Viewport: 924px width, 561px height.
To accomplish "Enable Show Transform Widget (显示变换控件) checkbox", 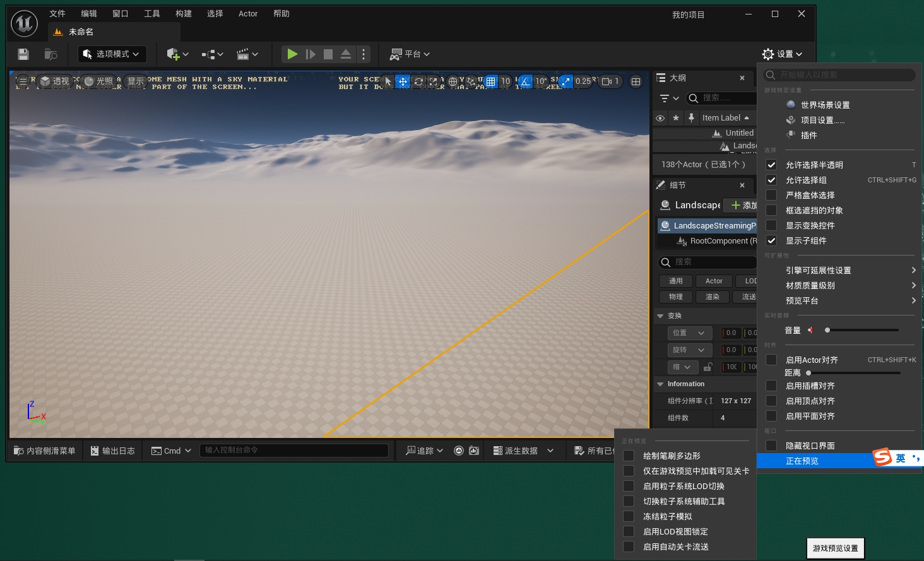I will coord(771,225).
